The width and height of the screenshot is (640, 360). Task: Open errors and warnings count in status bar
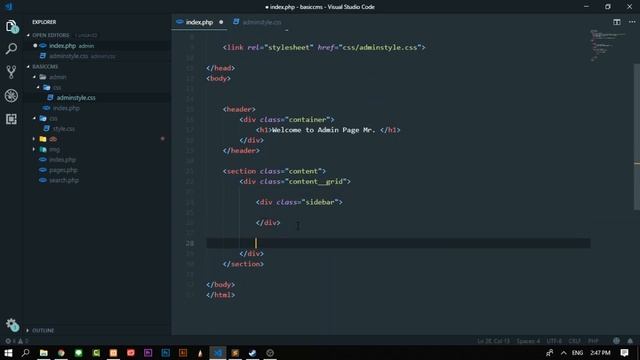point(17,341)
